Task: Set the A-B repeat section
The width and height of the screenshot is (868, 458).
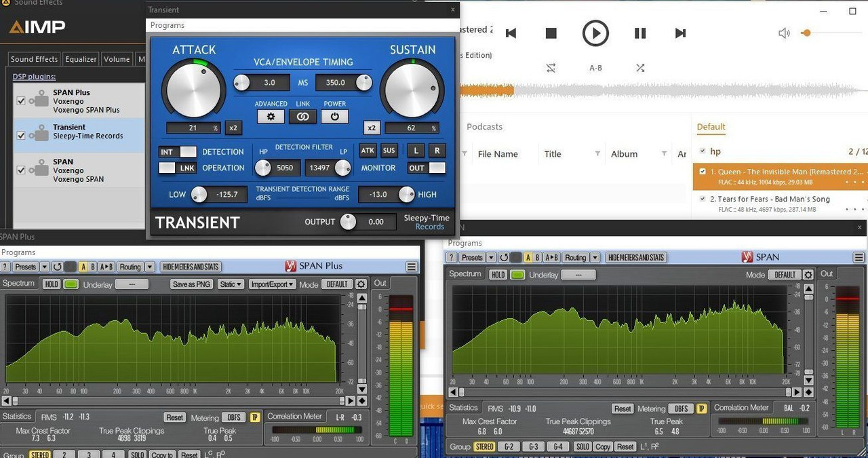Action: [x=595, y=68]
